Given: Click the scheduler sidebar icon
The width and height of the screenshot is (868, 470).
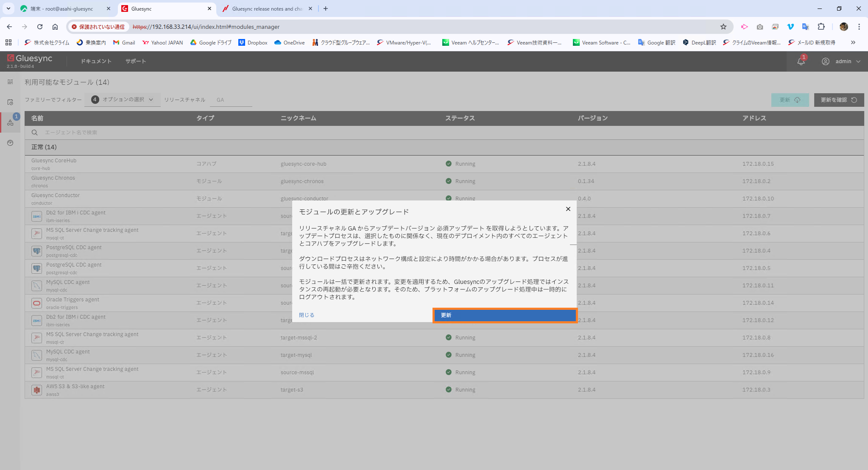Looking at the screenshot, I should 10,102.
